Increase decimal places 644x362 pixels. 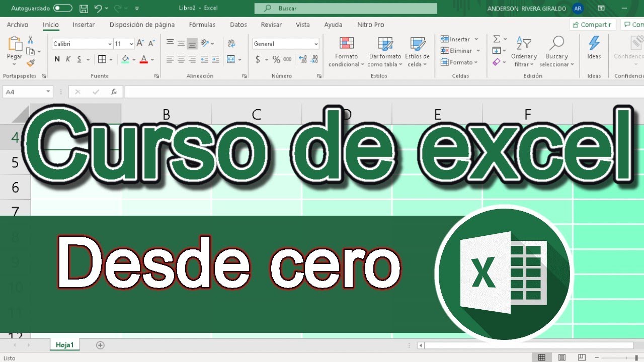(303, 59)
